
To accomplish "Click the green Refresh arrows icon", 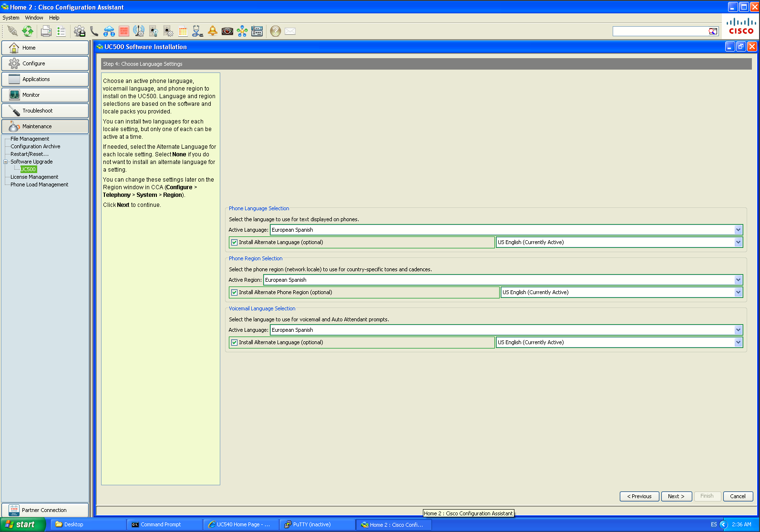I will 28,31.
